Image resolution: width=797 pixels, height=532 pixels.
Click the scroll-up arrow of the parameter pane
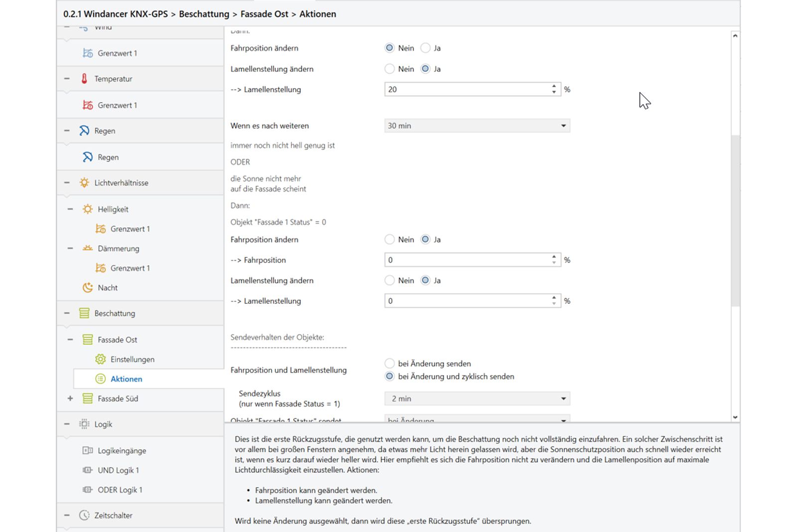coord(735,36)
